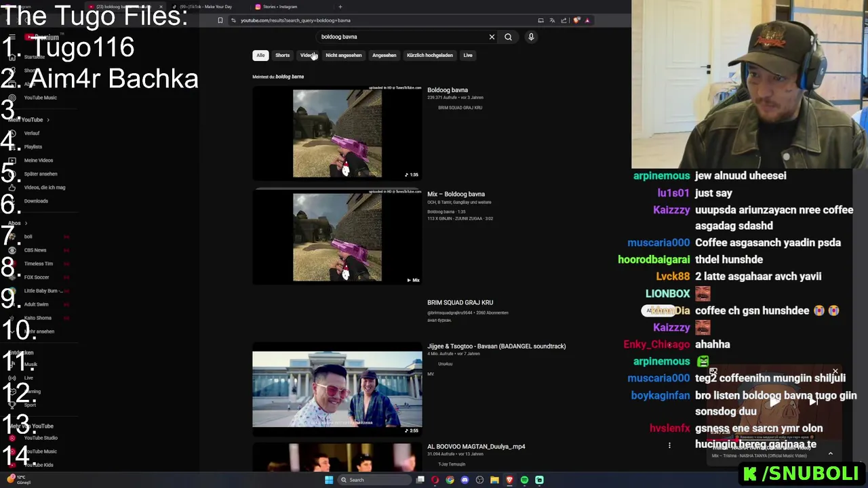868x488 pixels.
Task: Play the miniplayer video
Action: pyautogui.click(x=774, y=402)
